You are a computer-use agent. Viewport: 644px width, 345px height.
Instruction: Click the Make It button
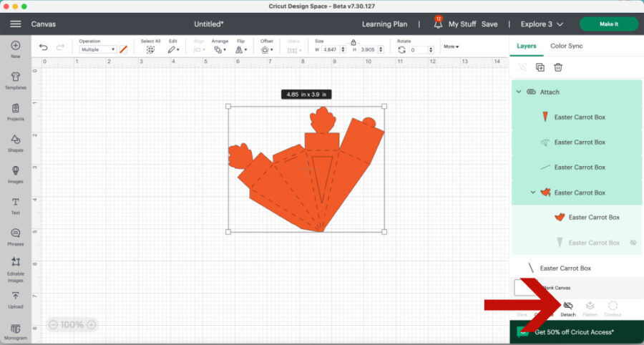(608, 24)
